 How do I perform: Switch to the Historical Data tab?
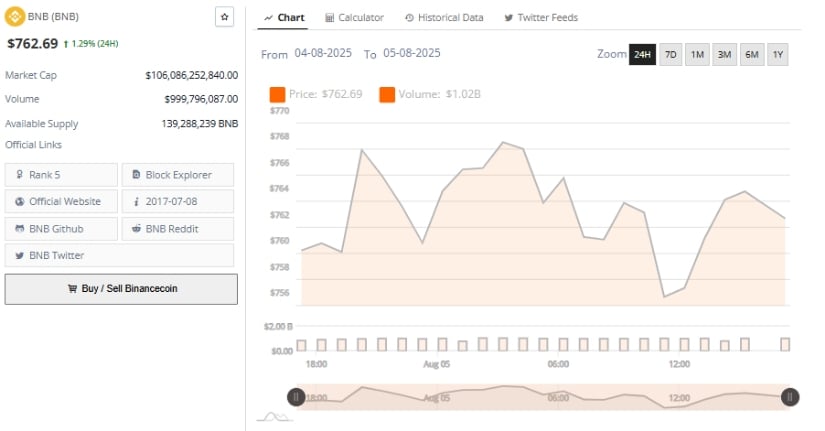(x=444, y=17)
